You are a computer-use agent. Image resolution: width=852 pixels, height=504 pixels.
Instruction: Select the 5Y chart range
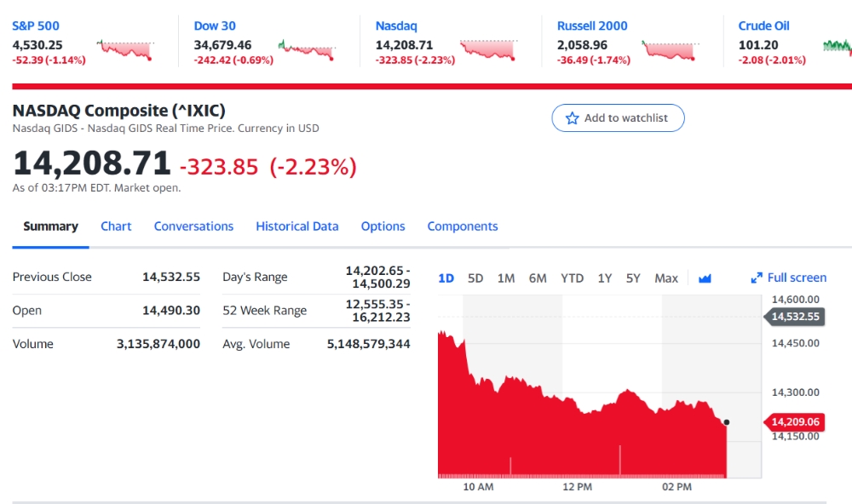[633, 278]
